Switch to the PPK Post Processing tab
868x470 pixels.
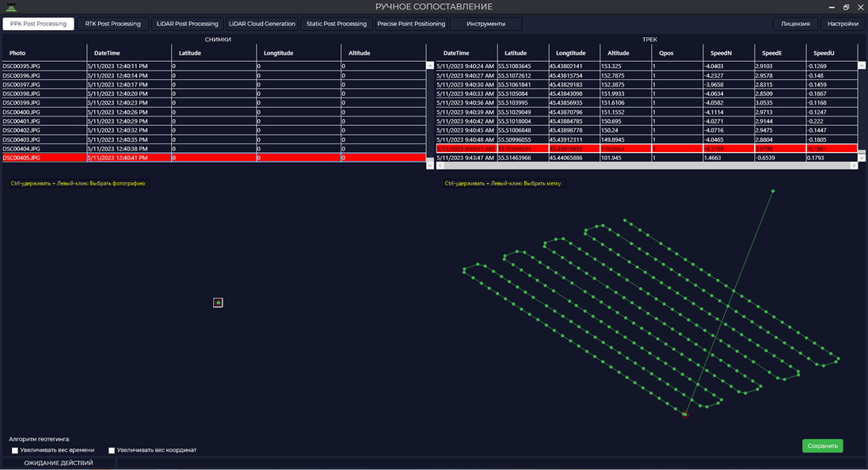[38, 24]
